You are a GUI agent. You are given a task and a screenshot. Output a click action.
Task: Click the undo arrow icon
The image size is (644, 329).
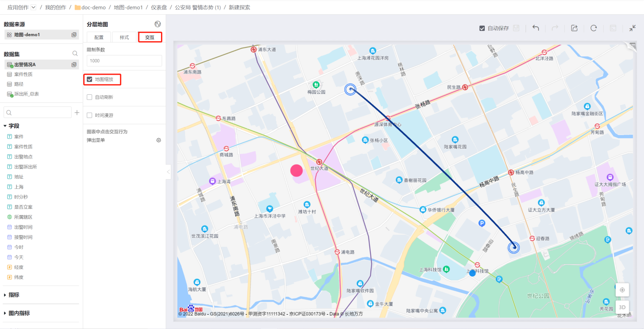(535, 28)
